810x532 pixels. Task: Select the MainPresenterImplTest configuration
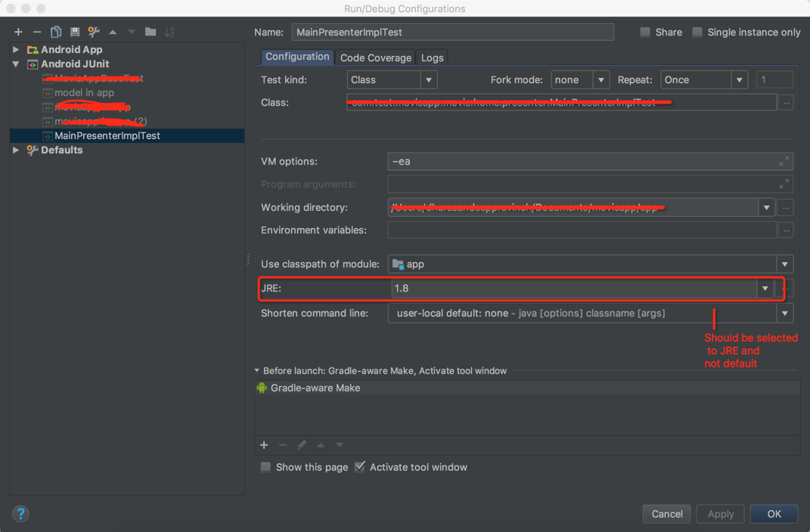[127, 136]
